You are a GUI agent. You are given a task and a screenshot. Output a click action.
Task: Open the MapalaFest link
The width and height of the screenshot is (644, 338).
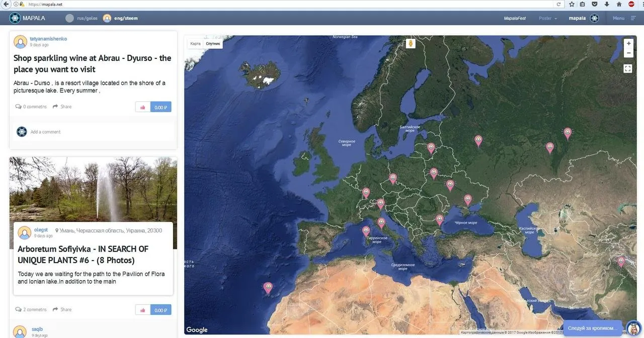[515, 18]
